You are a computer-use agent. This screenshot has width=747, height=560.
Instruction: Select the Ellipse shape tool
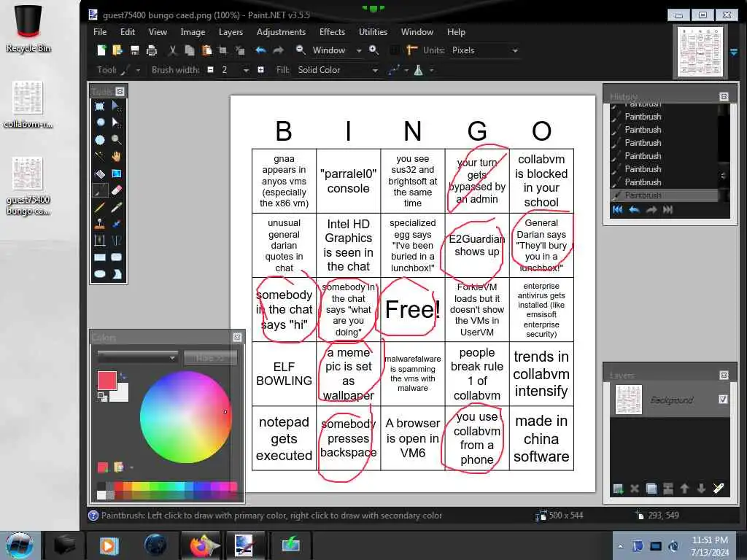tap(99, 274)
